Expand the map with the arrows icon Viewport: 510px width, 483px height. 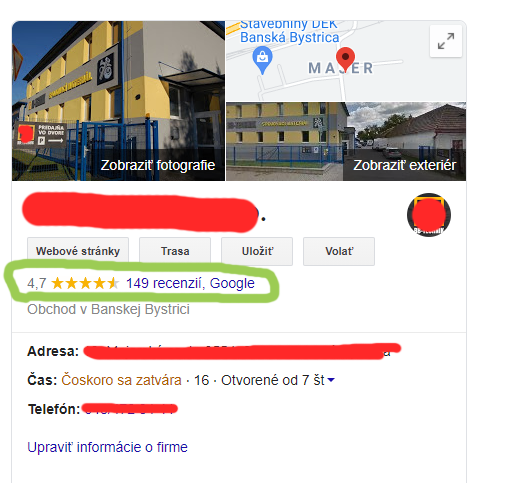[x=446, y=41]
